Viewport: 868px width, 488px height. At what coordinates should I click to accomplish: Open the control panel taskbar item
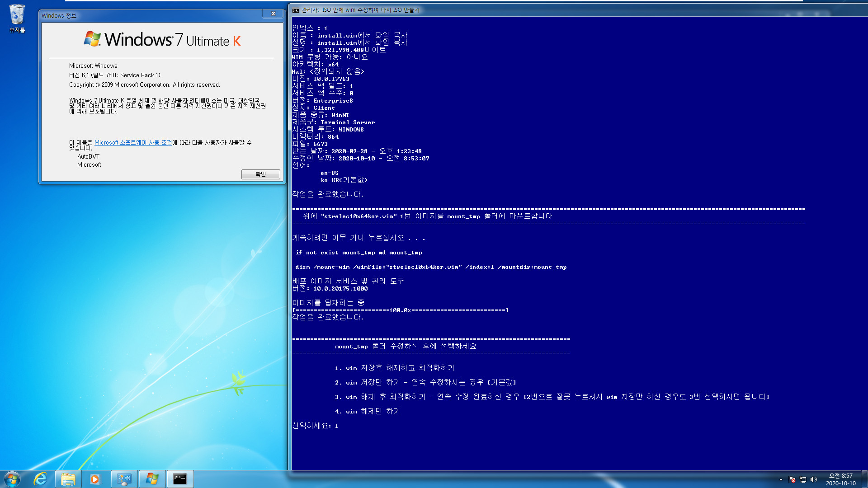pos(124,479)
